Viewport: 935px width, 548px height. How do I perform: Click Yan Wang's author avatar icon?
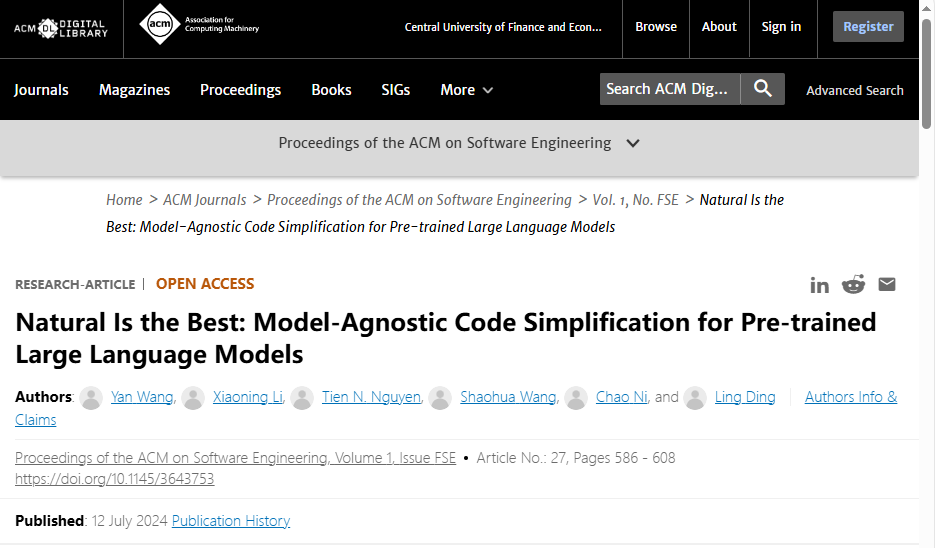click(91, 398)
